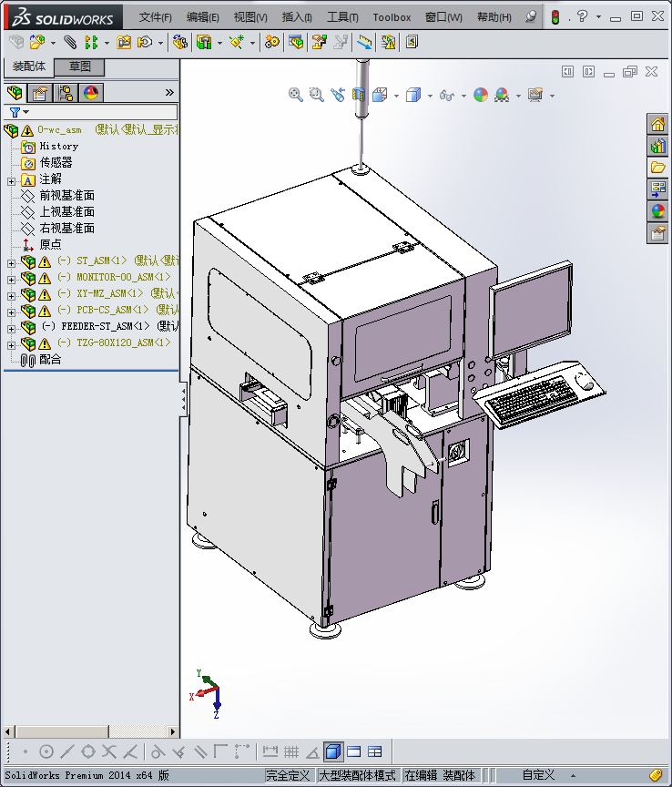672x787 pixels.
Task: Click the Exploded View icon
Action: coord(320,42)
